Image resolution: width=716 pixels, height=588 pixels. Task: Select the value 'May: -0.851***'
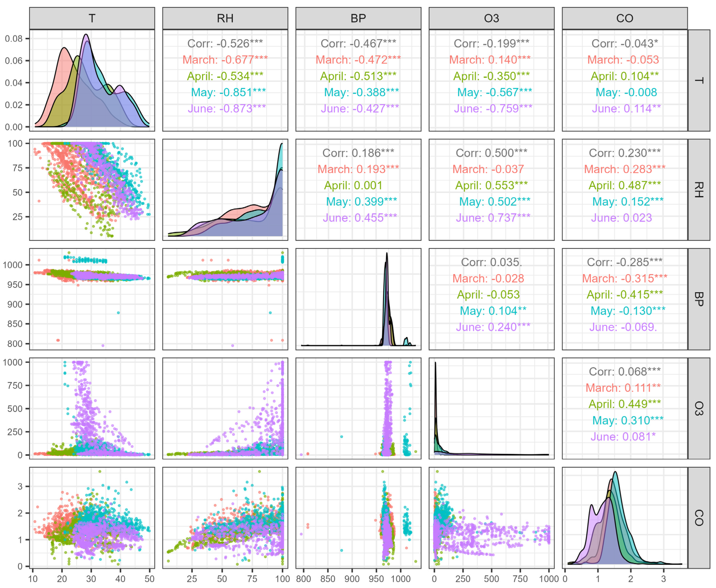pos(228,92)
